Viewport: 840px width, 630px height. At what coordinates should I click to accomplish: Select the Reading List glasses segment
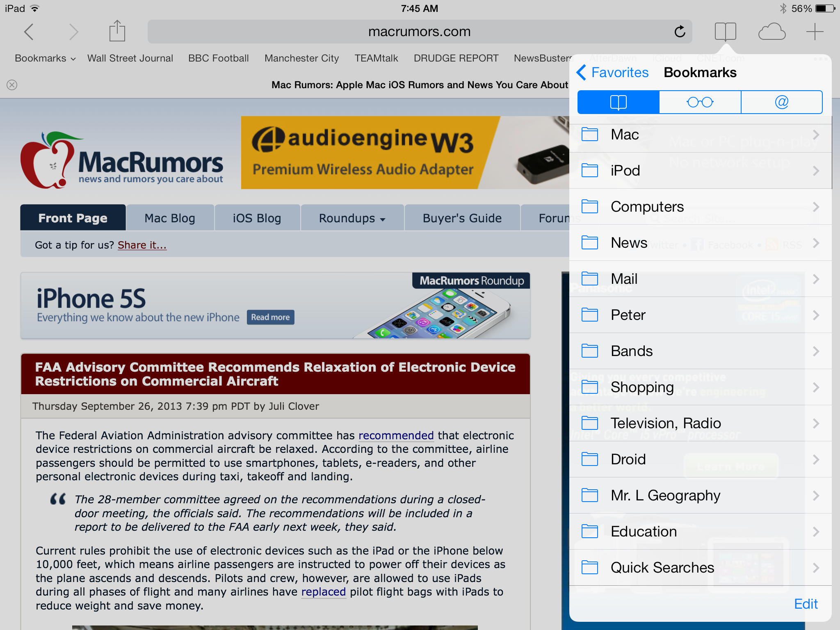point(700,102)
